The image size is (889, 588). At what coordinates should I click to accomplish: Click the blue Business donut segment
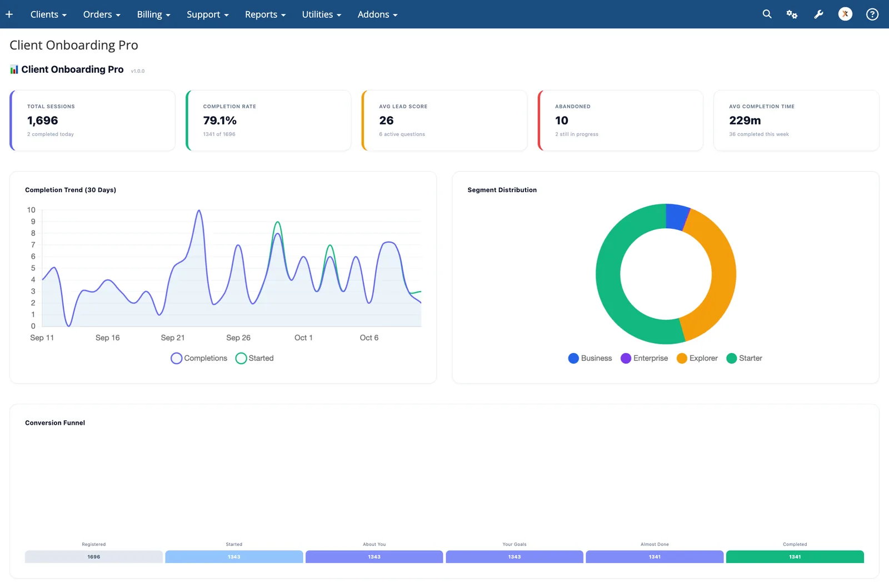pyautogui.click(x=677, y=217)
